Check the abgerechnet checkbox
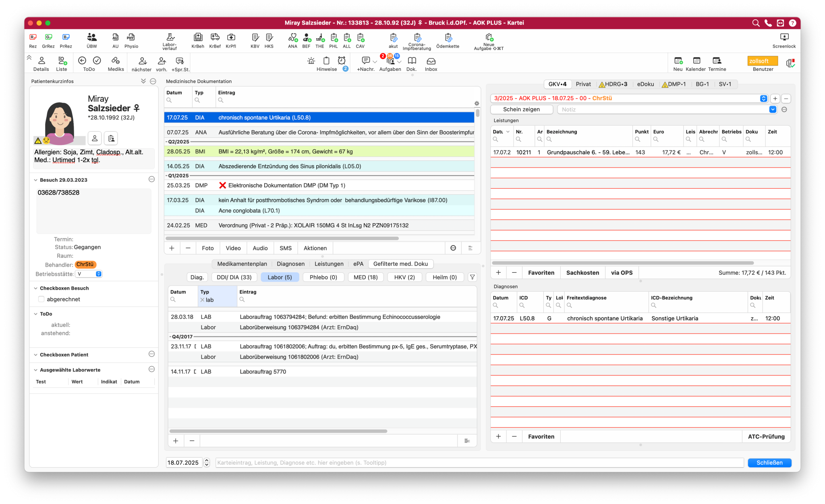This screenshot has height=504, width=825. (x=41, y=299)
